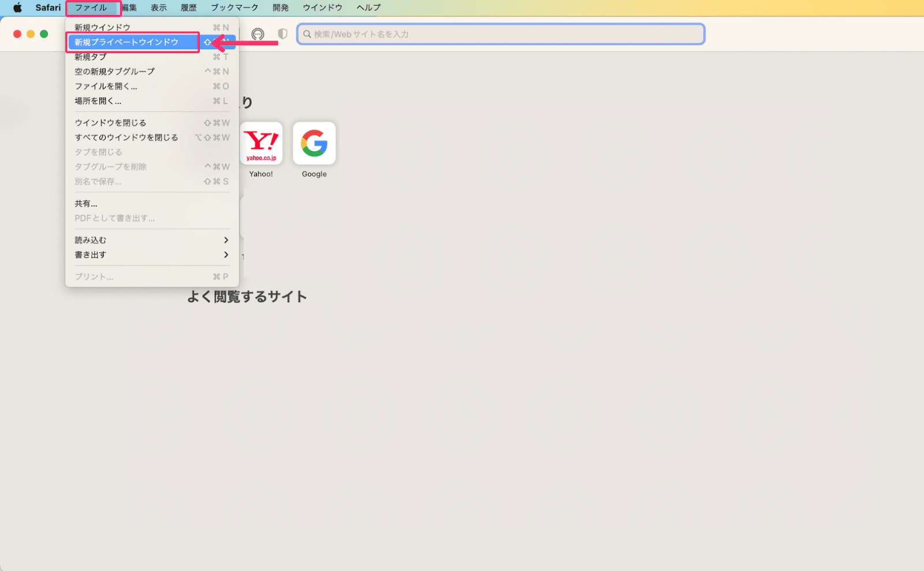The width and height of the screenshot is (924, 571).
Task: Choose ファイルを開く… entry
Action: click(x=152, y=86)
